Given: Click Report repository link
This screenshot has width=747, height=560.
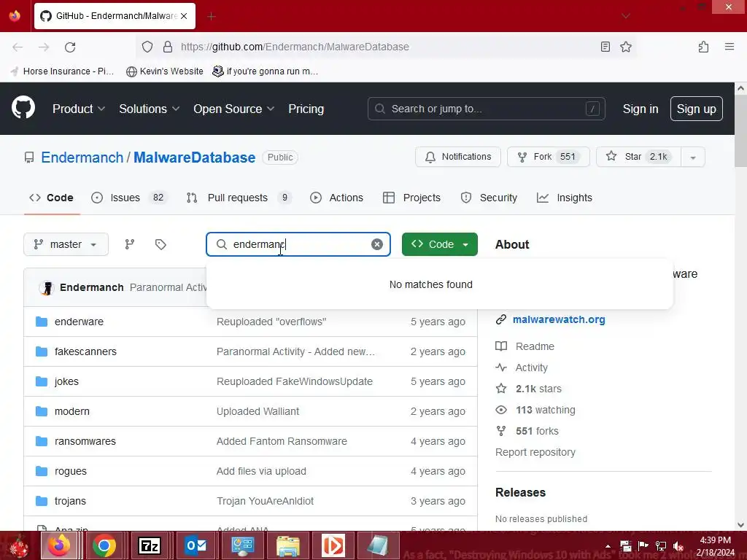Looking at the screenshot, I should (535, 452).
